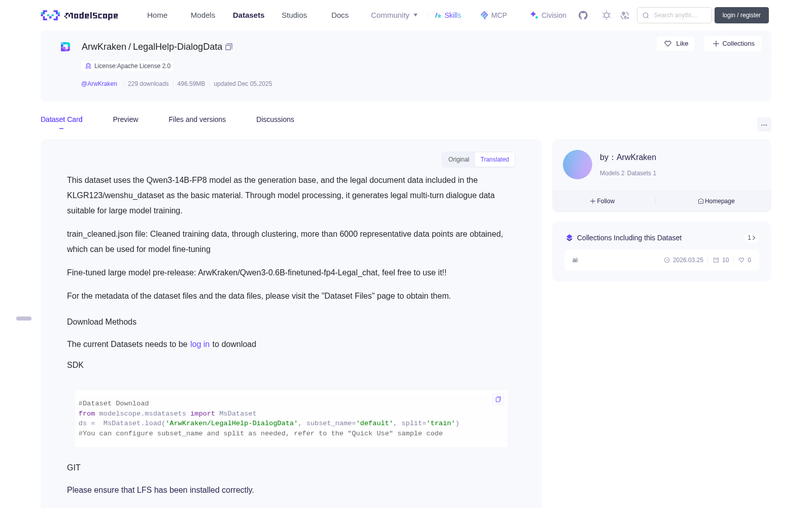This screenshot has height=508, width=812.
Task: Open the three-dots more options menu
Action: 764,125
